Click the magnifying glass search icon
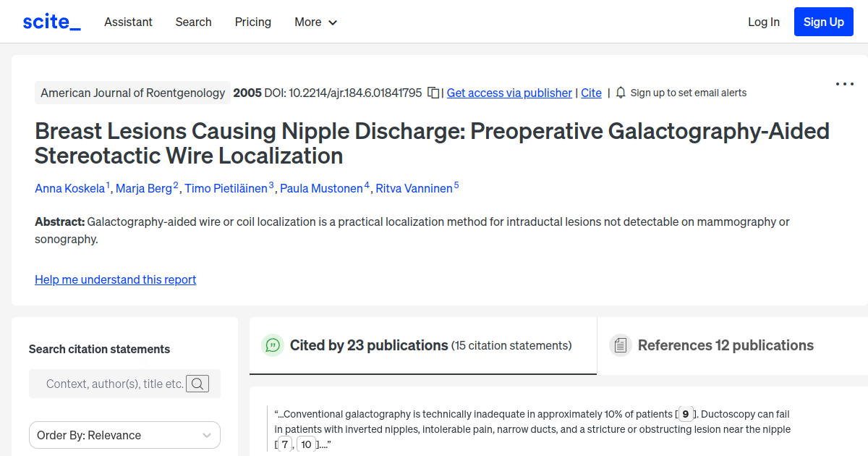 click(197, 384)
